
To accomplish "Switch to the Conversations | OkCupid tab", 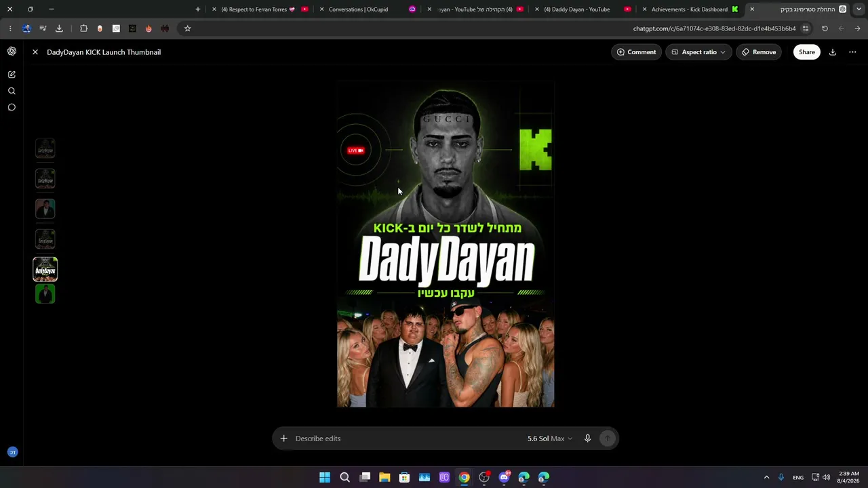I will tap(366, 9).
